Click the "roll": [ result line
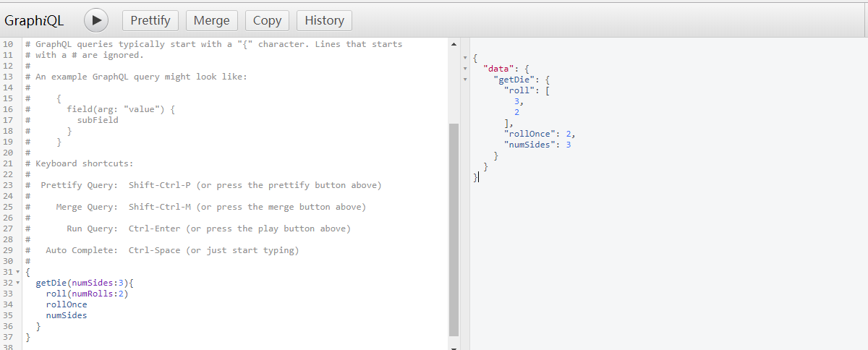The height and width of the screenshot is (350, 868). (x=528, y=90)
